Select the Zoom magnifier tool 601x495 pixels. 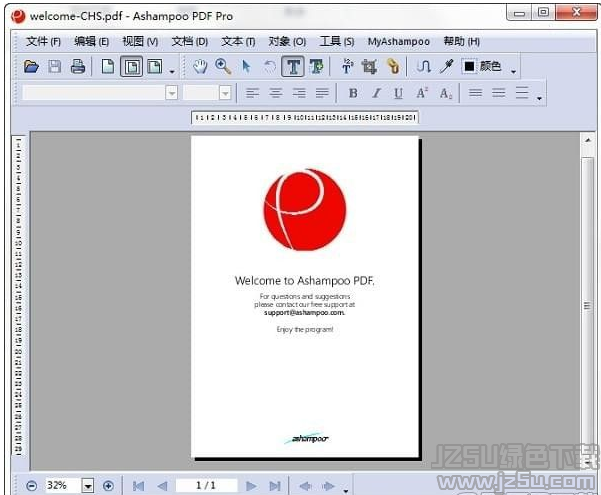[x=223, y=67]
